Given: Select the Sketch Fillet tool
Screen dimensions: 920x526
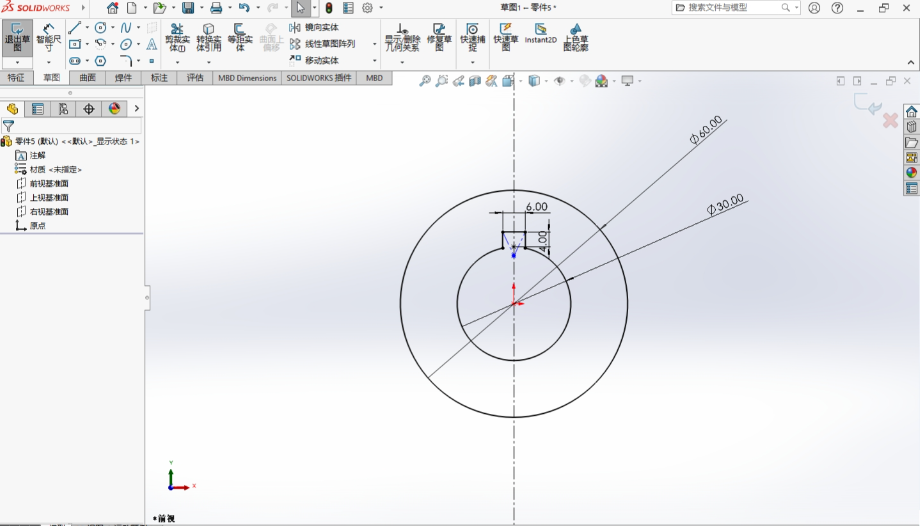Looking at the screenshot, I should (126, 60).
